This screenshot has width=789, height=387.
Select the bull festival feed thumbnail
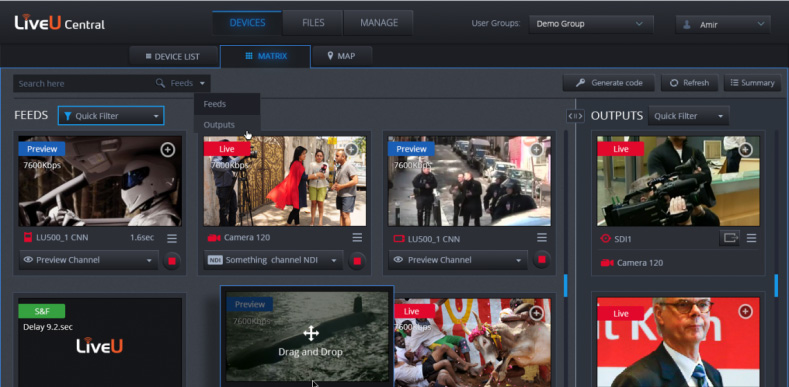(x=473, y=342)
